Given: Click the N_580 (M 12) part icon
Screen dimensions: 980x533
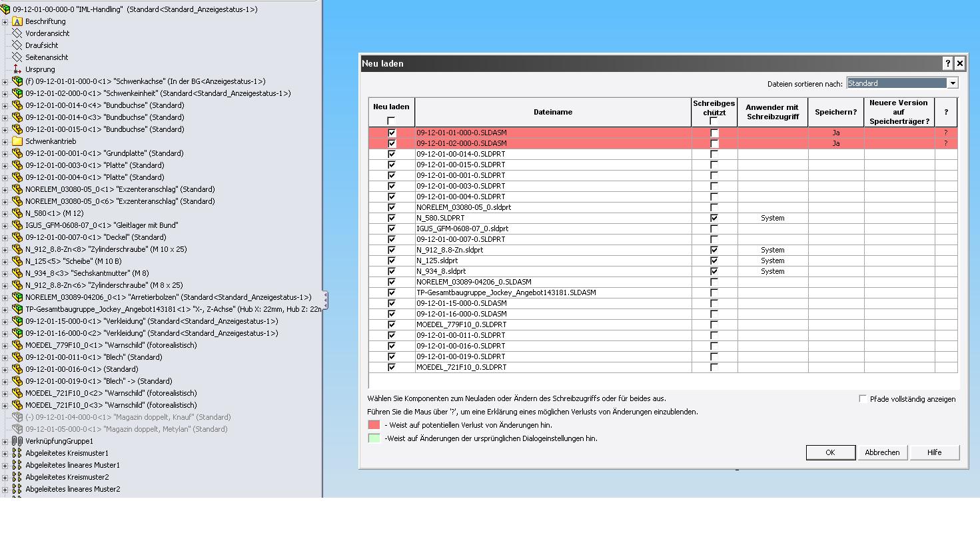Looking at the screenshot, I should pos(17,213).
